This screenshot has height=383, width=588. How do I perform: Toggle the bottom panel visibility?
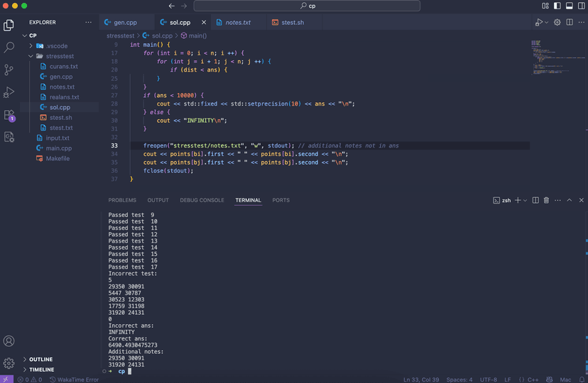tap(567, 6)
